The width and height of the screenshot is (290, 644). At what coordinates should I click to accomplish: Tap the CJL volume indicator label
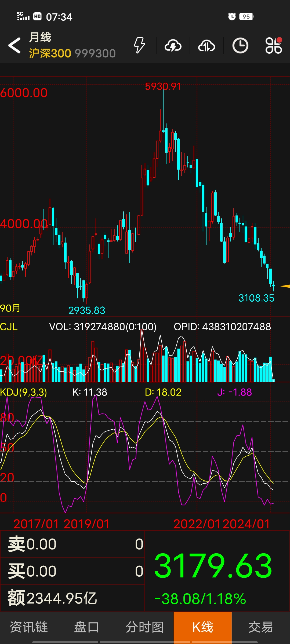(x=9, y=327)
